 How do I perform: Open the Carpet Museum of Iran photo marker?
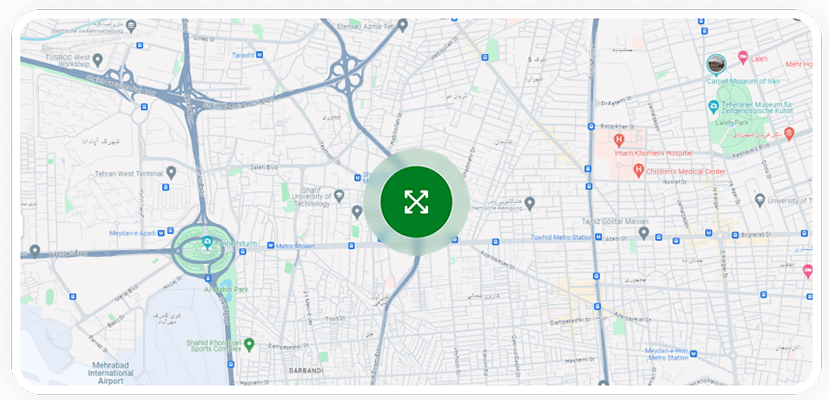tap(716, 64)
